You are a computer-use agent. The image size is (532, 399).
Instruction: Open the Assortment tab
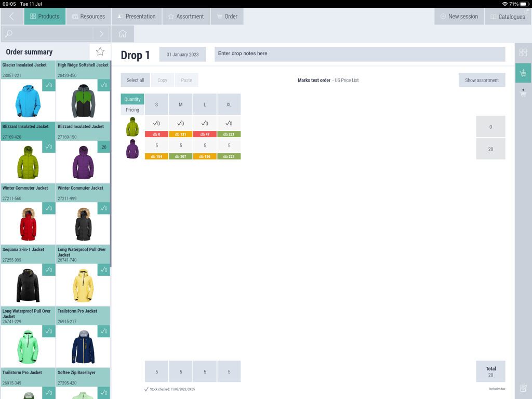tap(185, 16)
